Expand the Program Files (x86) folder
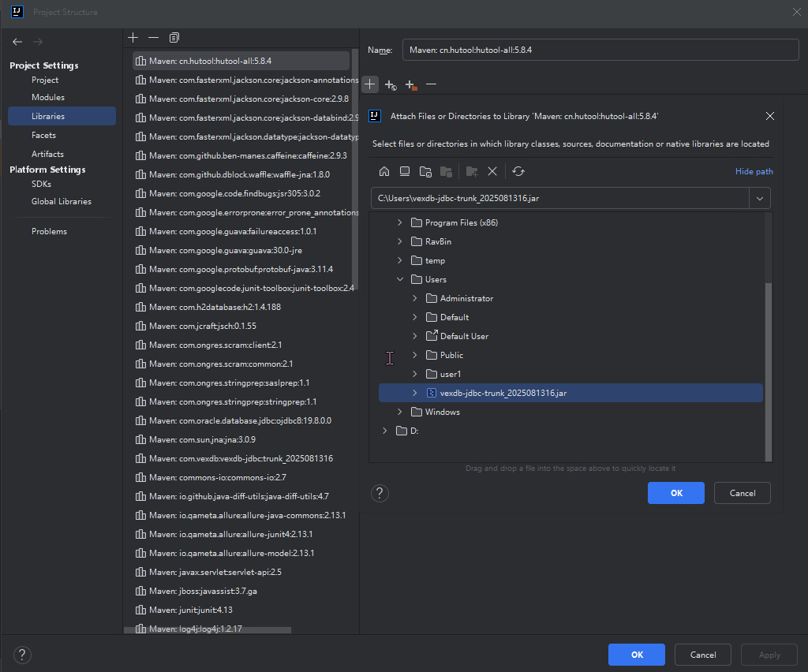Viewport: 808px width, 672px height. tap(400, 222)
